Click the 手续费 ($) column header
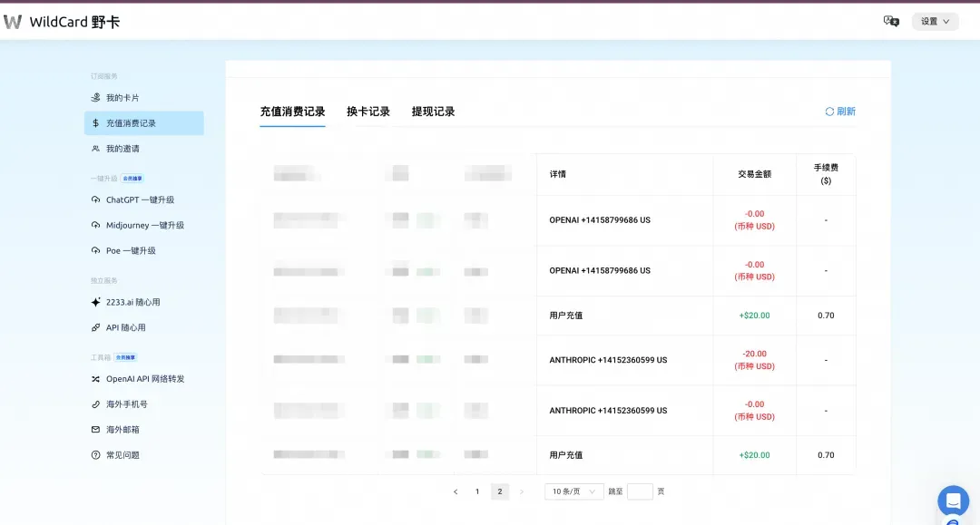The height and width of the screenshot is (525, 980). coord(826,174)
